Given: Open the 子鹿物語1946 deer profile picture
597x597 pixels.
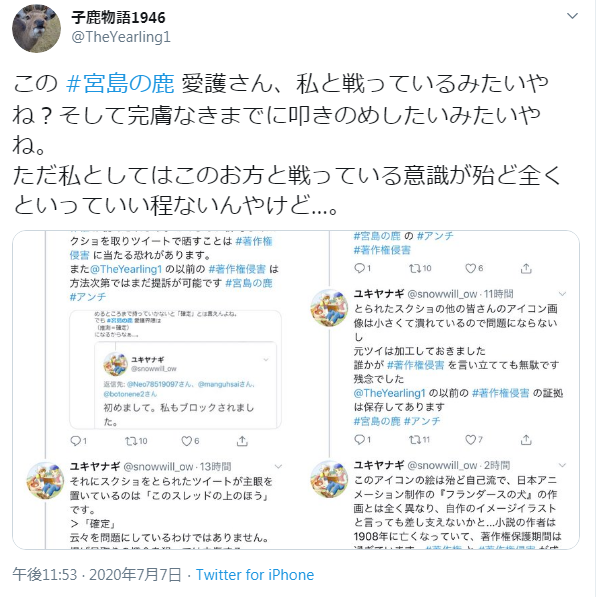Looking at the screenshot, I should coord(37,29).
